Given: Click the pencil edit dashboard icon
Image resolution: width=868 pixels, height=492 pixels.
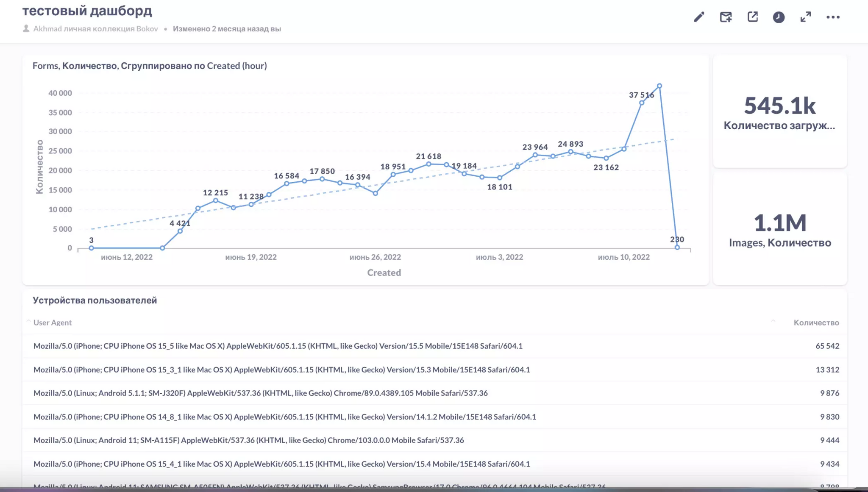Looking at the screenshot, I should point(699,17).
